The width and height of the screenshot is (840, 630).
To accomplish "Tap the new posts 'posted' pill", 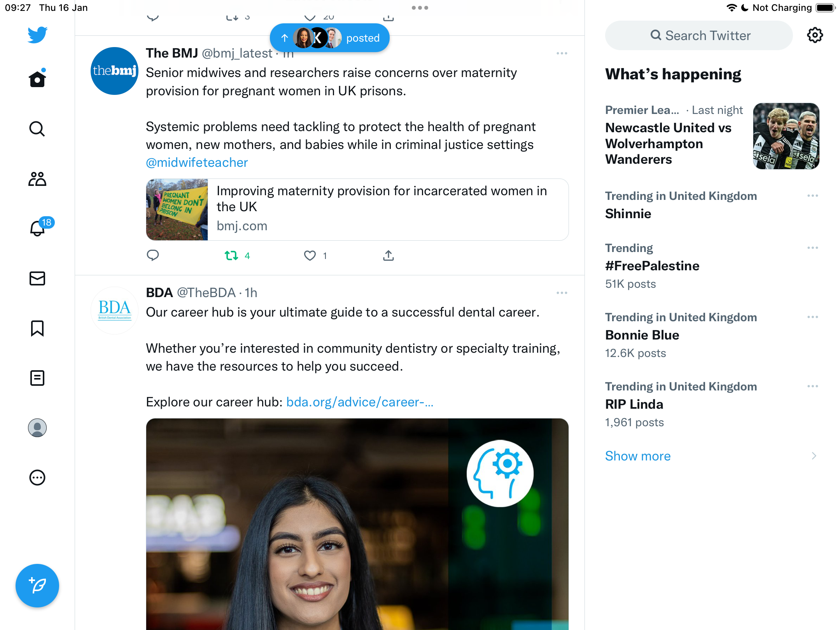I will tap(330, 38).
